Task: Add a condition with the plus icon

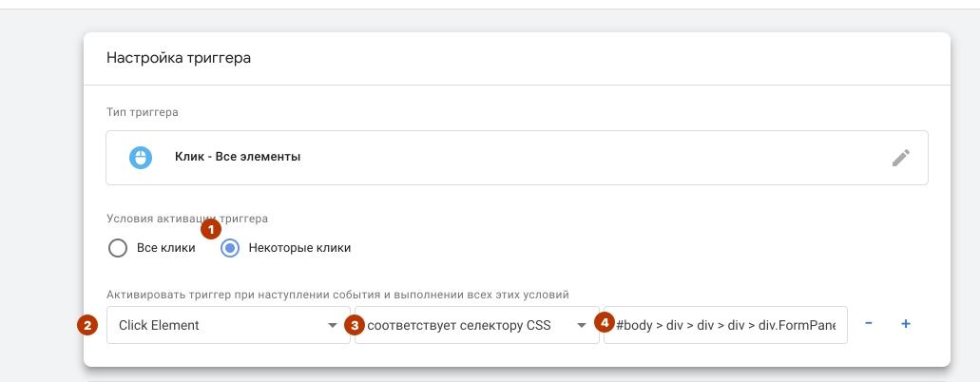Action: (906, 324)
